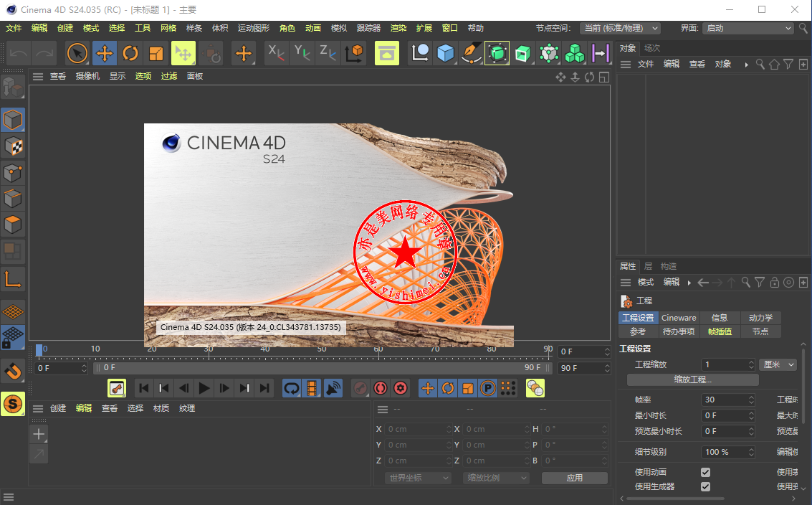Screen dimensions: 812x505
Task: Open material manager 创建 menu
Action: click(x=58, y=409)
